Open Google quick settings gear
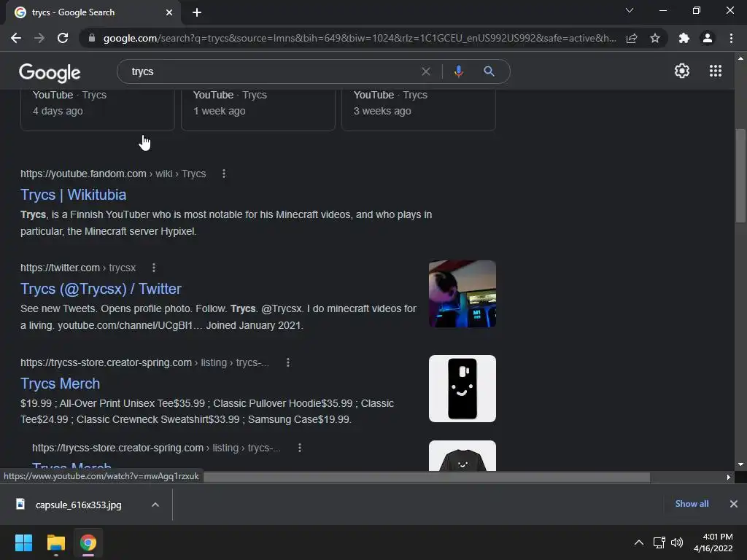Screen dimensions: 747x560 coord(682,71)
